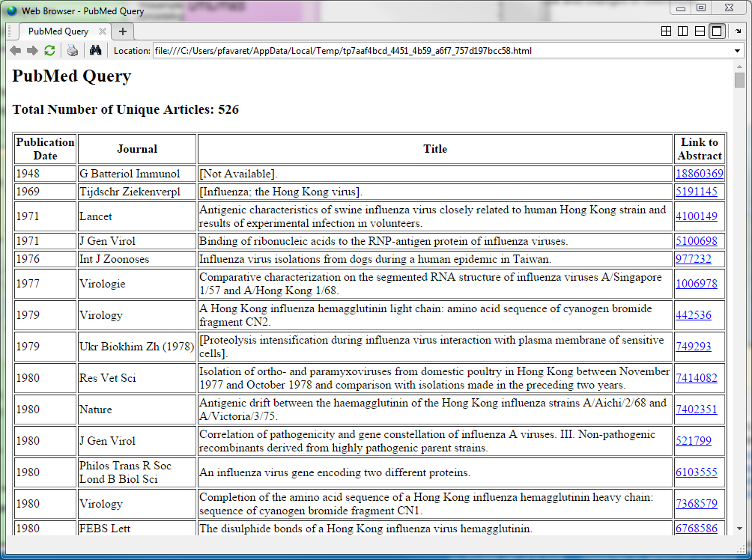The image size is (752, 560).
Task: Click the Tijdschr Ziekenverpl journal cell
Action: click(x=136, y=192)
